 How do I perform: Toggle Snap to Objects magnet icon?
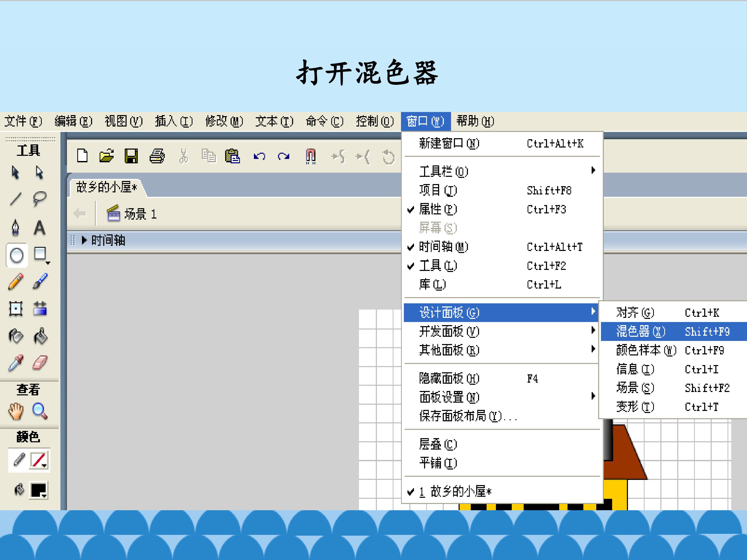(310, 156)
